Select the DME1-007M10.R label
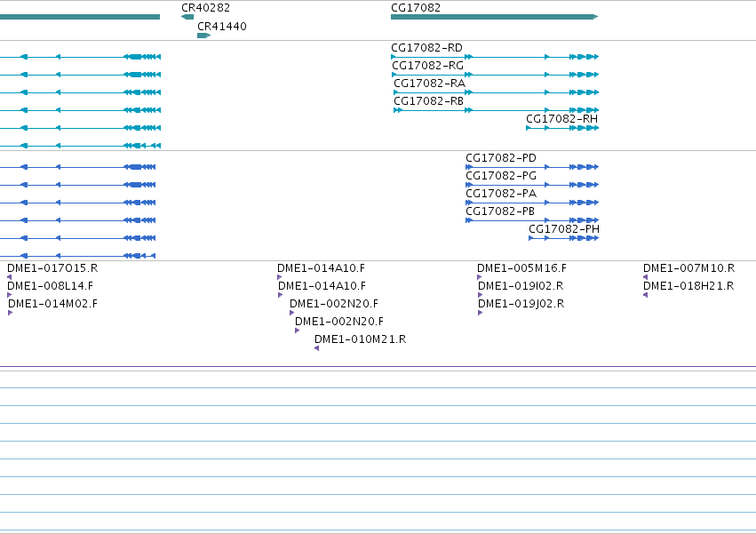Viewport: 756px width, 534px height. click(689, 268)
